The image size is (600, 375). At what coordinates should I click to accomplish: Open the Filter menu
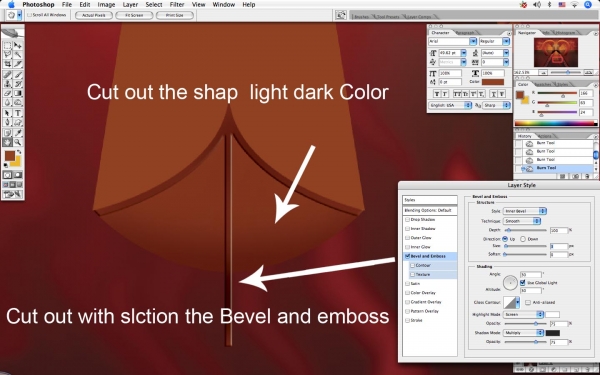click(x=177, y=5)
